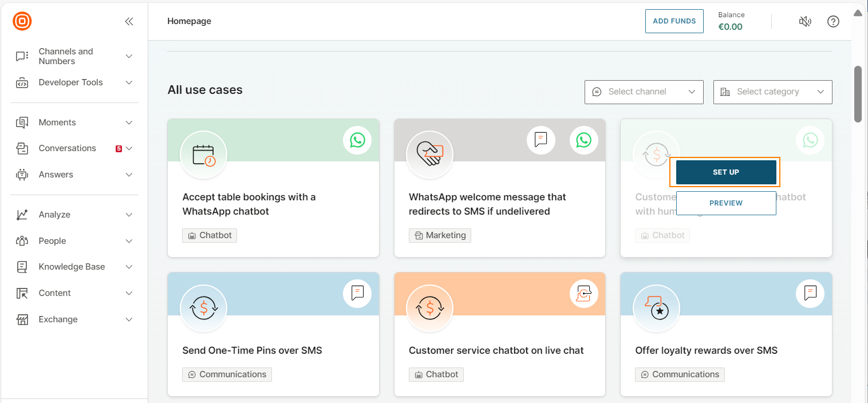Expand the Moments menu chevron
Image resolution: width=868 pixels, height=403 pixels.
pyautogui.click(x=129, y=123)
